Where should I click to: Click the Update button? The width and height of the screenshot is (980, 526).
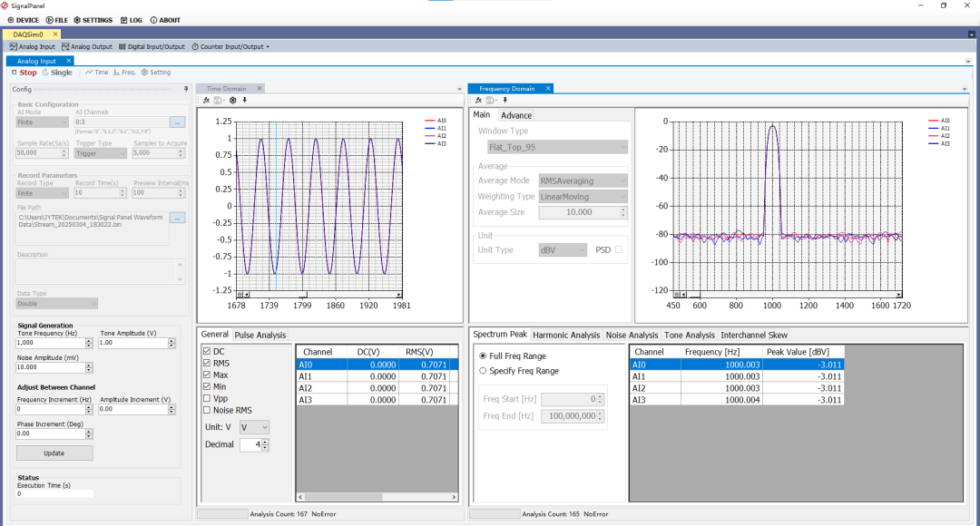click(x=54, y=453)
